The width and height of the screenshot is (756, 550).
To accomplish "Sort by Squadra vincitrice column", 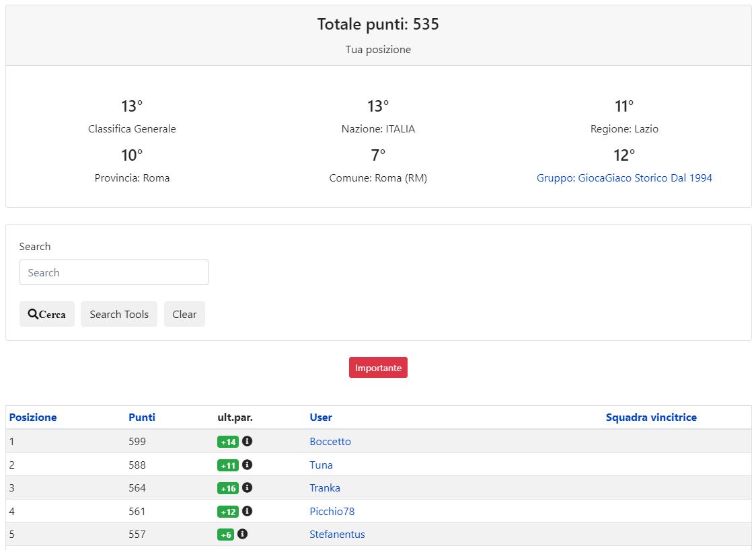I will [651, 417].
